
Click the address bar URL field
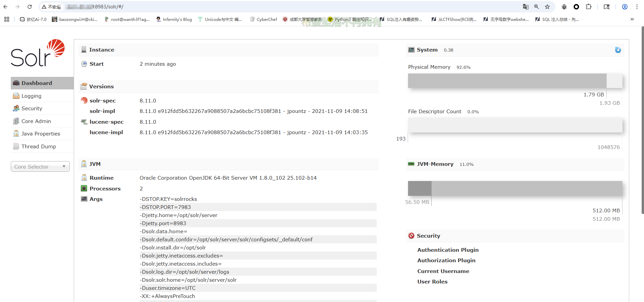[x=269, y=7]
